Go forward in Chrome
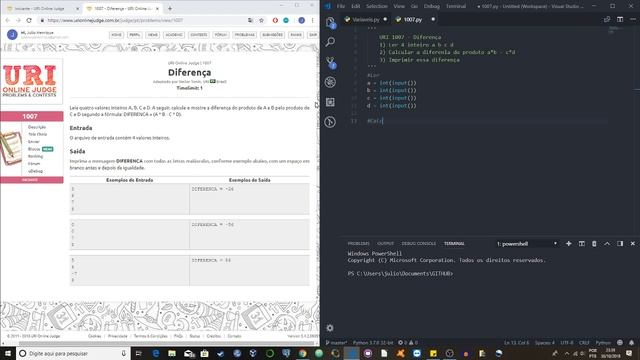Screen dimensions: 640x360 pos(18,20)
